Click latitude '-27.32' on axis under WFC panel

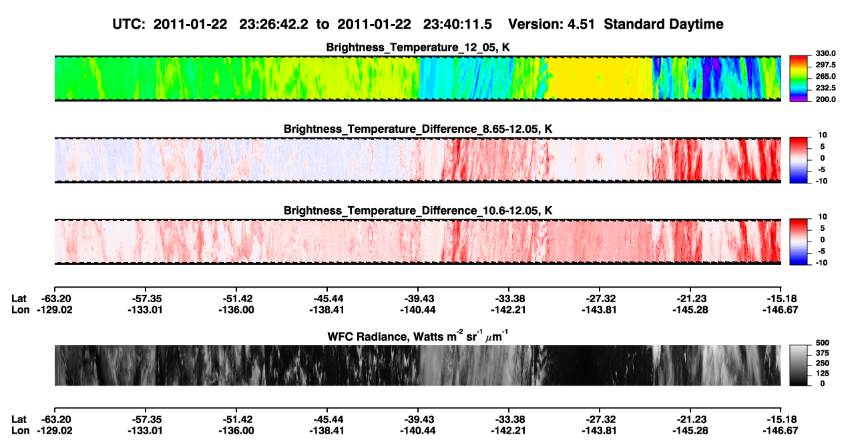pos(600,419)
